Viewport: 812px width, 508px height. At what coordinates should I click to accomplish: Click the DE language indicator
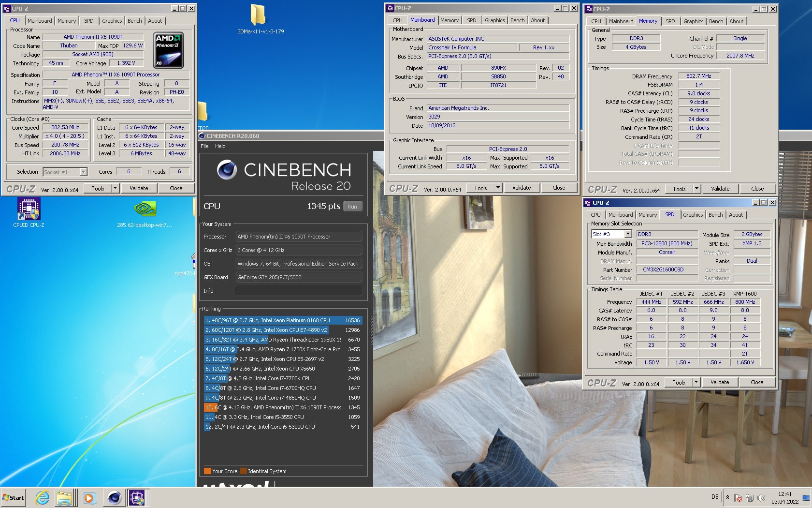pyautogui.click(x=715, y=497)
